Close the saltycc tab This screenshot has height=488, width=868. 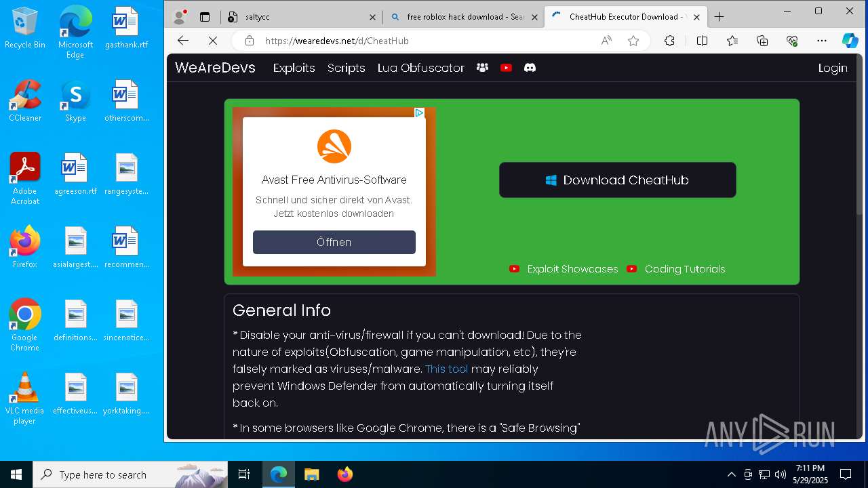pyautogui.click(x=372, y=17)
